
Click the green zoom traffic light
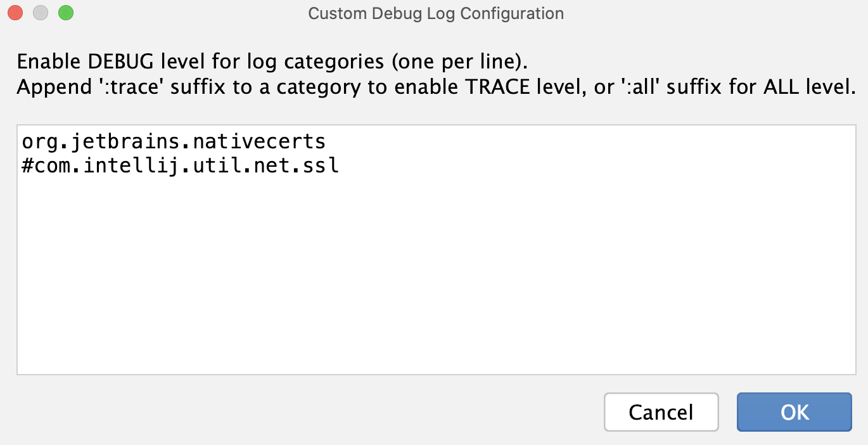tap(65, 12)
